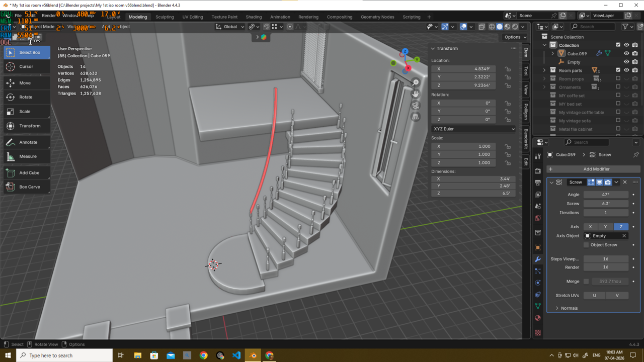Screen dimensions: 644x362
Task: Hide Cube.059 using its eye icon
Action: coord(626,53)
